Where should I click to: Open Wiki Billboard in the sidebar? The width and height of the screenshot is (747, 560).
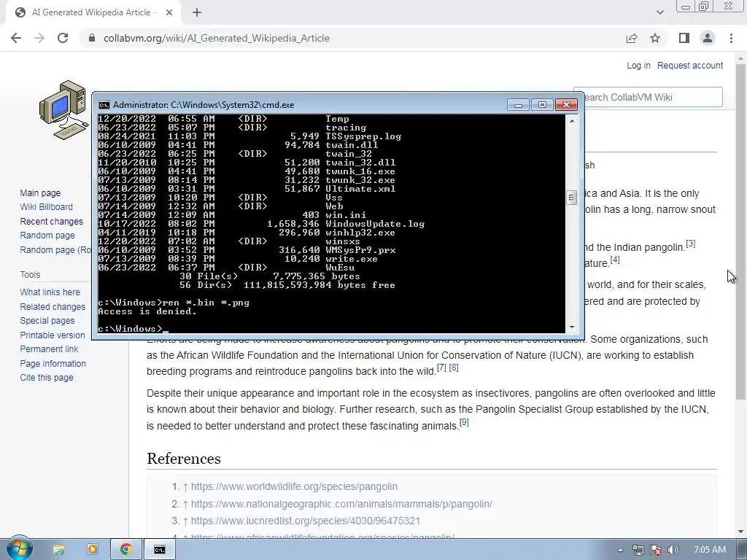point(46,206)
